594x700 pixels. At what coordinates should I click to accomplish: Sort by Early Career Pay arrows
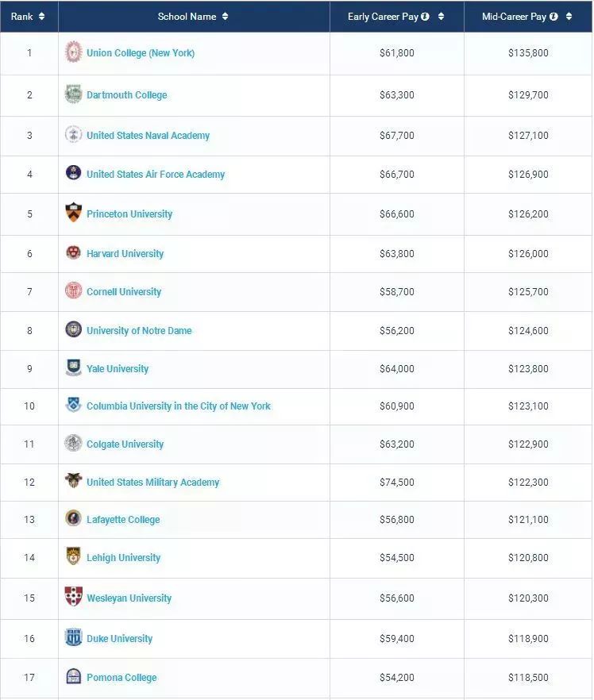pos(442,17)
